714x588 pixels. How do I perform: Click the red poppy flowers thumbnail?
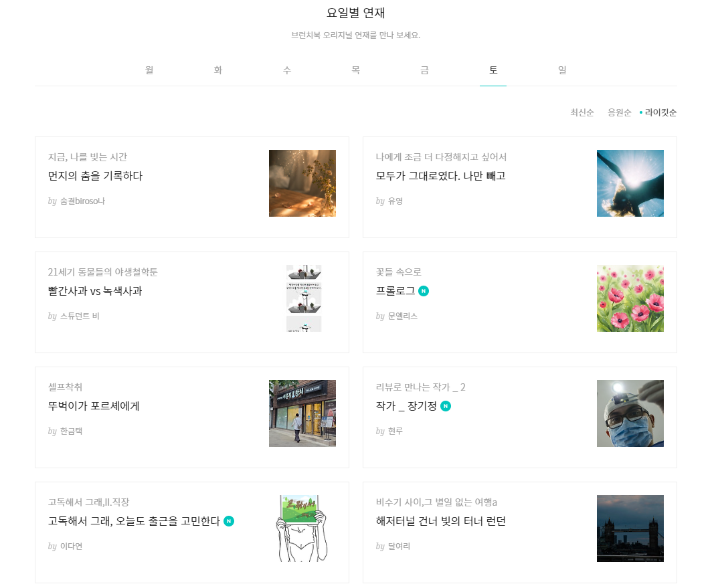[630, 298]
